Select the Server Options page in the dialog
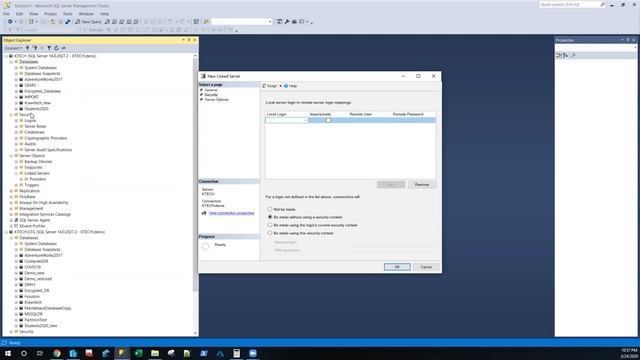Image resolution: width=640 pixels, height=360 pixels. (216, 100)
